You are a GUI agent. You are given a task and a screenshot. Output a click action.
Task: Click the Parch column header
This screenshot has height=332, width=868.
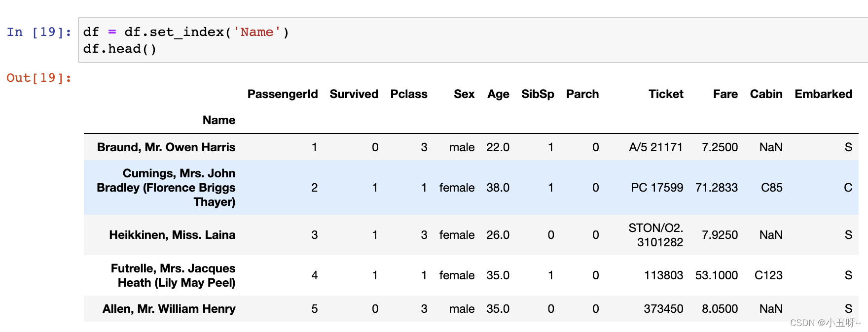click(x=582, y=94)
